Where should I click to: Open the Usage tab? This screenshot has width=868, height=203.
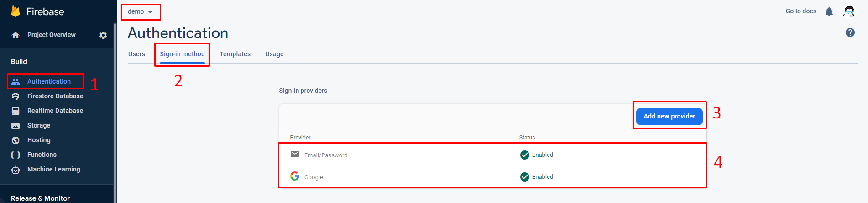click(x=274, y=54)
